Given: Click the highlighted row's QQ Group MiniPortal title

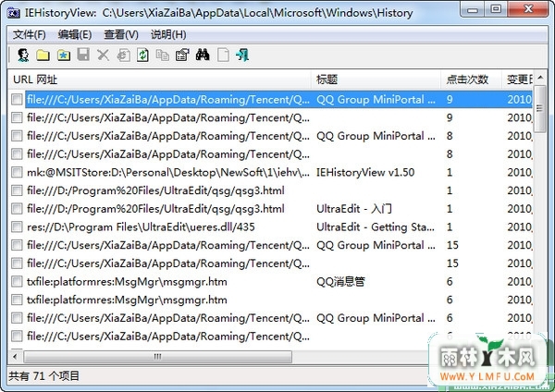Looking at the screenshot, I should pyautogui.click(x=376, y=100).
